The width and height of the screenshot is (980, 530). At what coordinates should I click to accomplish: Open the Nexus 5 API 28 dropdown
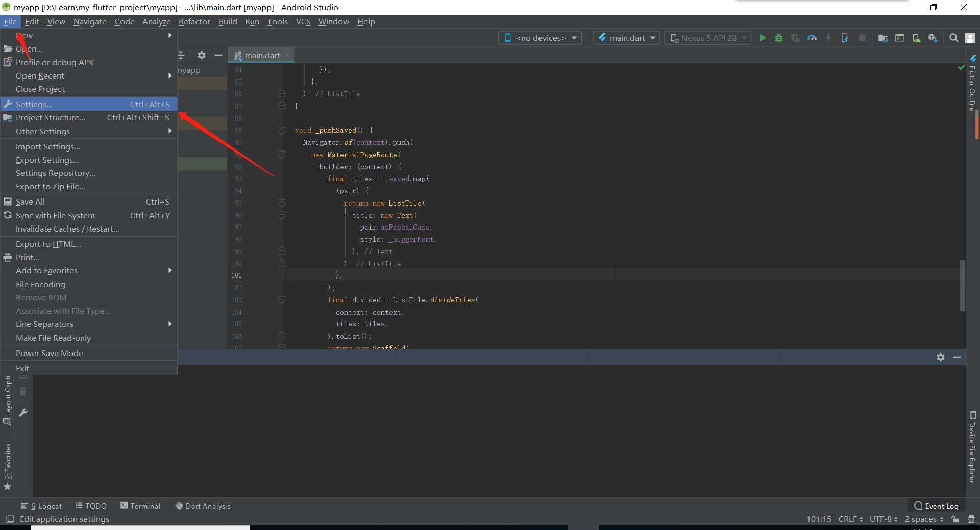pyautogui.click(x=708, y=38)
